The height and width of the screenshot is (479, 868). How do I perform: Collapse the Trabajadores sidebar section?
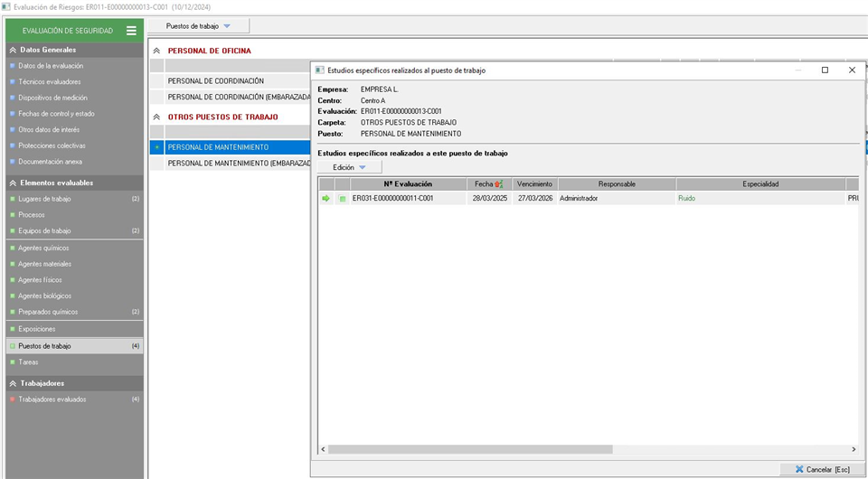tap(12, 383)
